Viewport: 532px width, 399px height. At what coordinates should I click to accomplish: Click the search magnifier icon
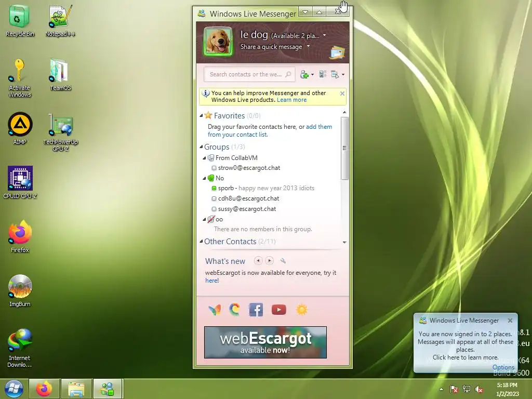tap(288, 74)
